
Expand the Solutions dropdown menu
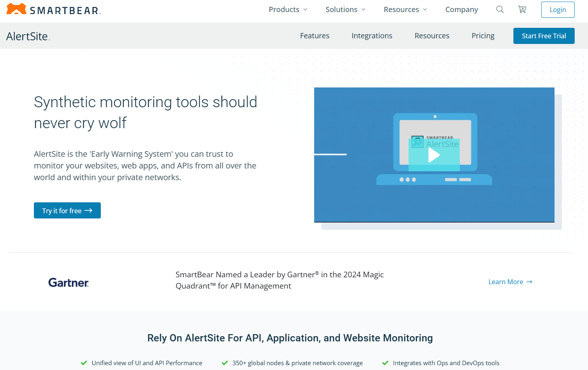click(346, 9)
